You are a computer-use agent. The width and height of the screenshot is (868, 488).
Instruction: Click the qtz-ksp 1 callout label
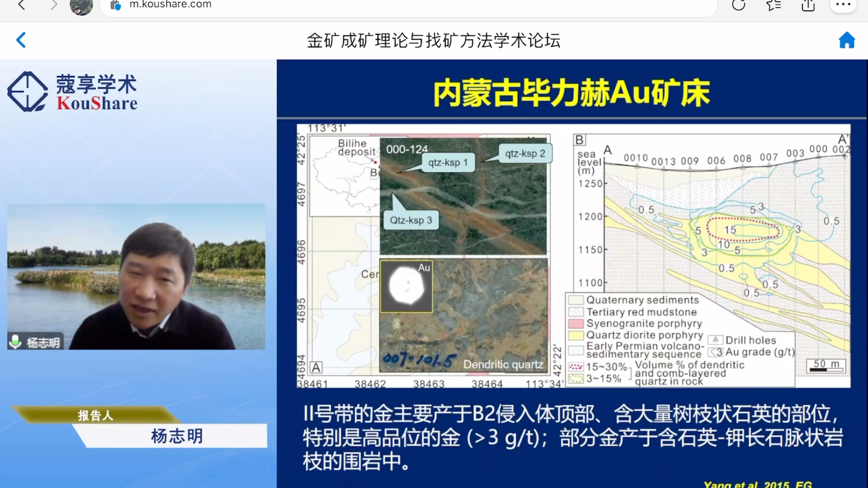448,163
